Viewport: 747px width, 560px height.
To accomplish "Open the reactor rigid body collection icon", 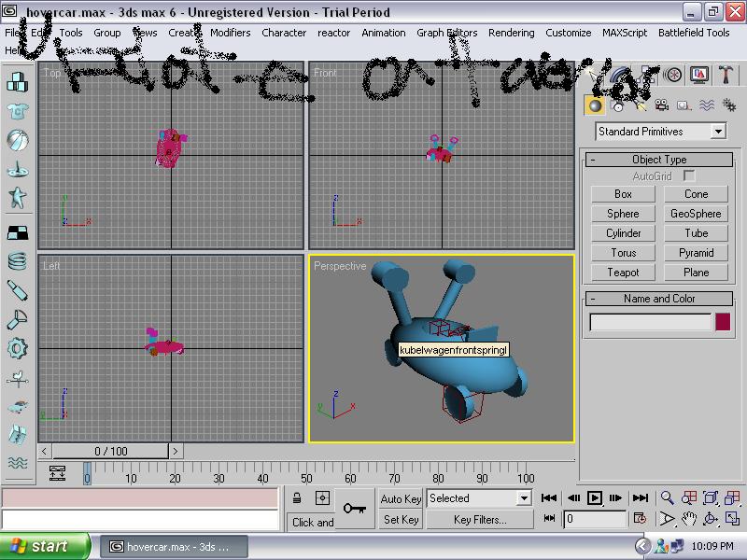I will [17, 82].
